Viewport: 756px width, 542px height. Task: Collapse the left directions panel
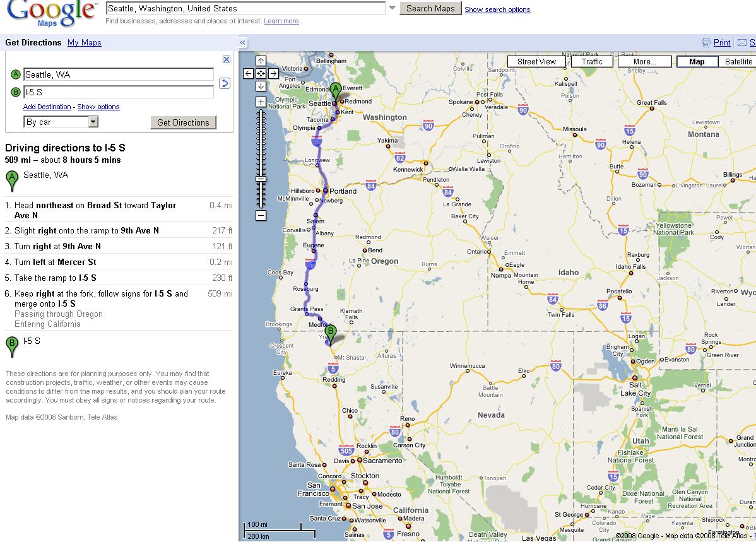242,43
